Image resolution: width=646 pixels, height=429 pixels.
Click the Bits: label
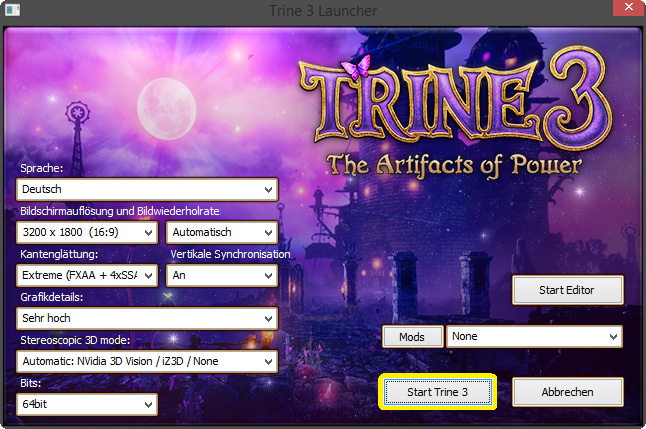(30, 383)
